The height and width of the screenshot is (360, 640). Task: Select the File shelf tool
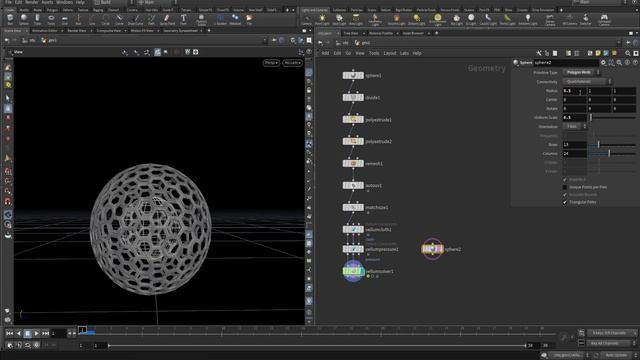click(249, 19)
